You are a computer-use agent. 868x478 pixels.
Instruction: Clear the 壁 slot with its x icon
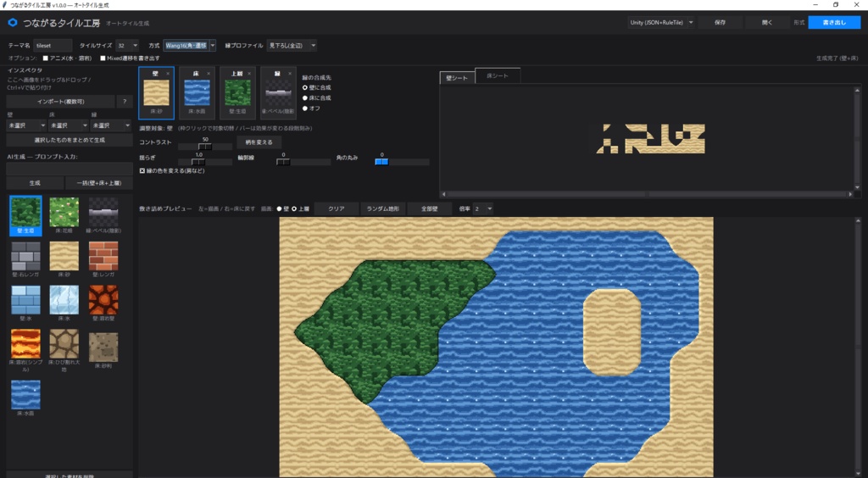pyautogui.click(x=168, y=74)
